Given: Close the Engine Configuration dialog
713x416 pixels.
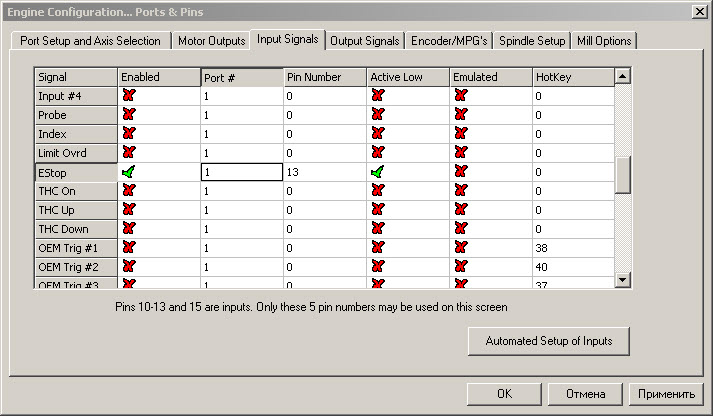Looking at the screenshot, I should [x=699, y=12].
